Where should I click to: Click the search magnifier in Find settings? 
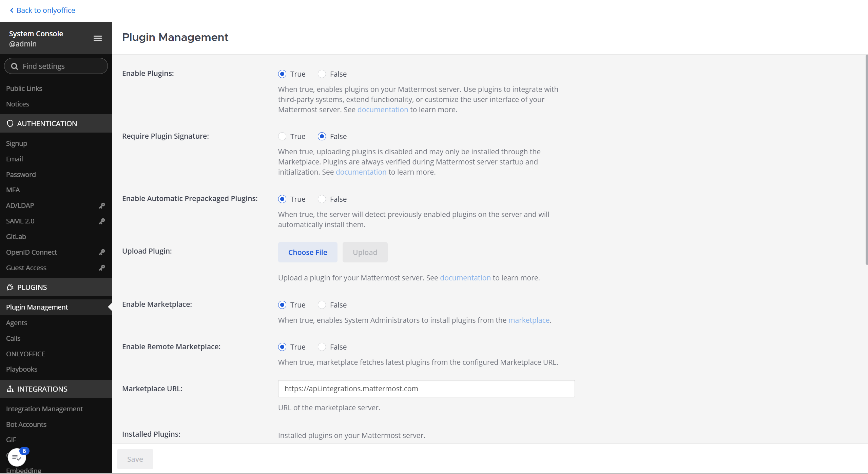point(14,66)
